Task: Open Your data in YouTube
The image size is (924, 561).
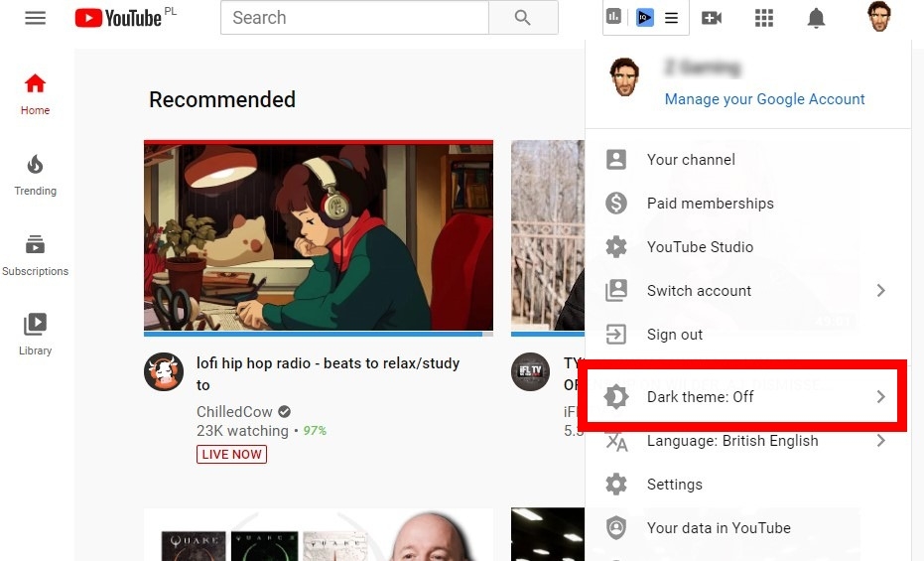Action: tap(747, 528)
